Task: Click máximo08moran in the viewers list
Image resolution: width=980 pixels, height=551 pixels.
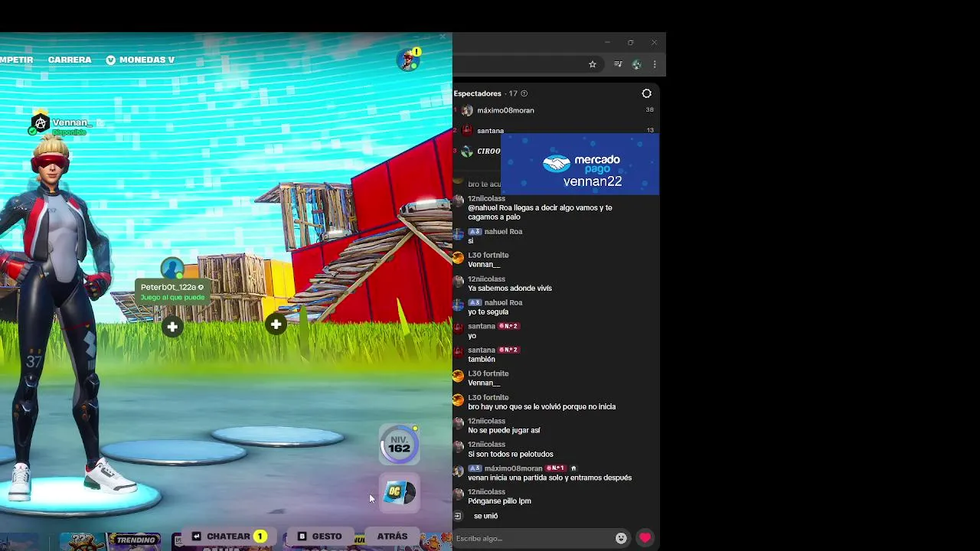Action: [505, 110]
